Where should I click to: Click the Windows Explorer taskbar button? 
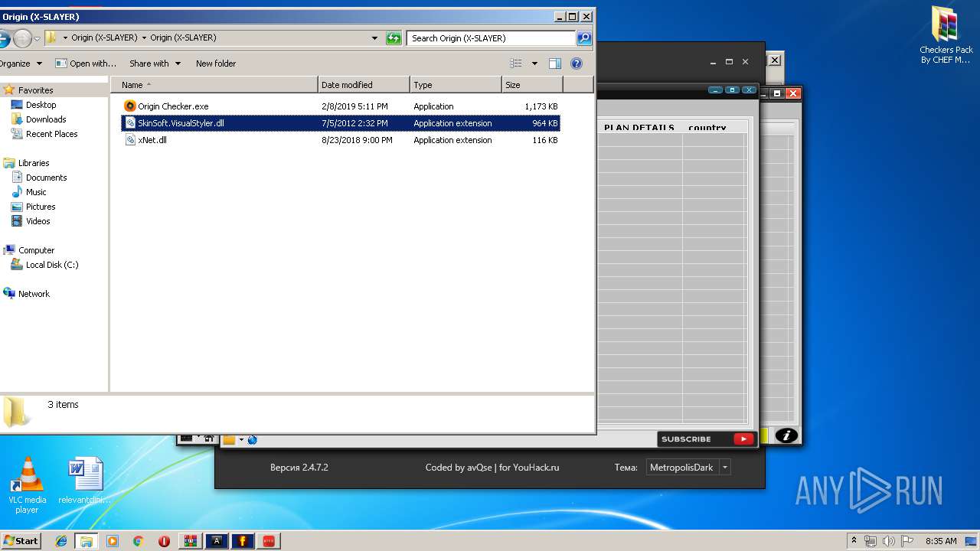click(x=87, y=541)
